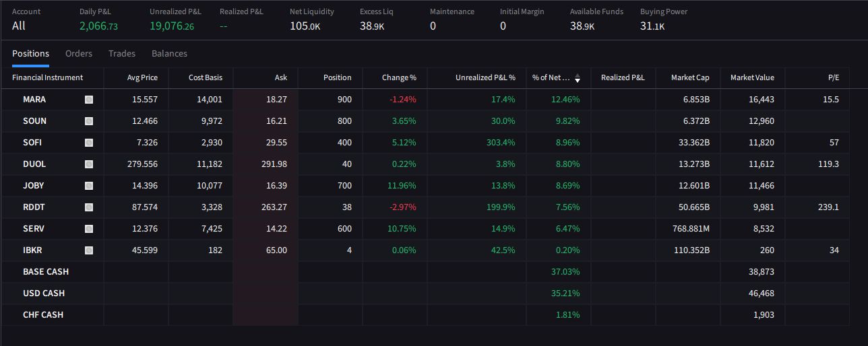The height and width of the screenshot is (346, 868).
Task: Click IBKR market cap 110.352B
Action: pos(691,250)
